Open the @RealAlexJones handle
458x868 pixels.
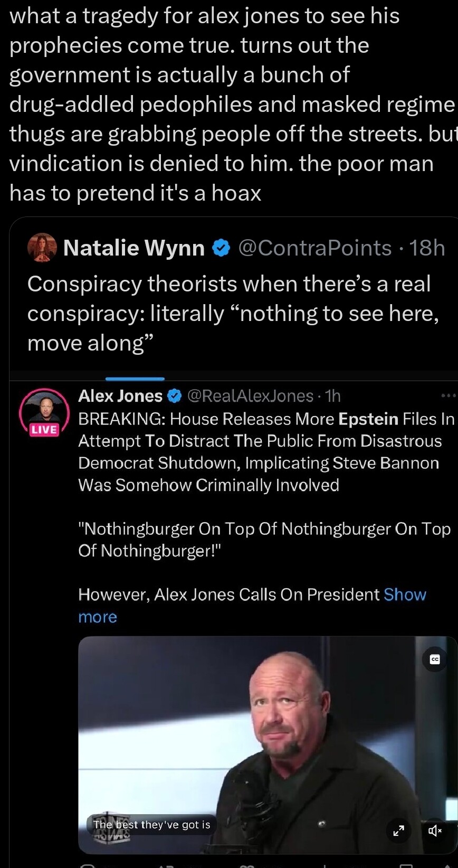(251, 396)
